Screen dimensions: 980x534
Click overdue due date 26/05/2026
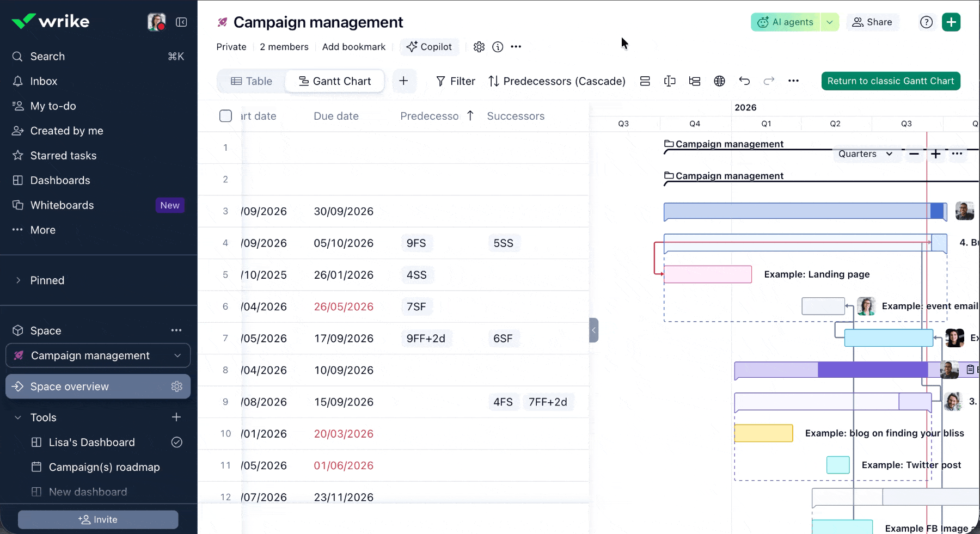click(344, 306)
